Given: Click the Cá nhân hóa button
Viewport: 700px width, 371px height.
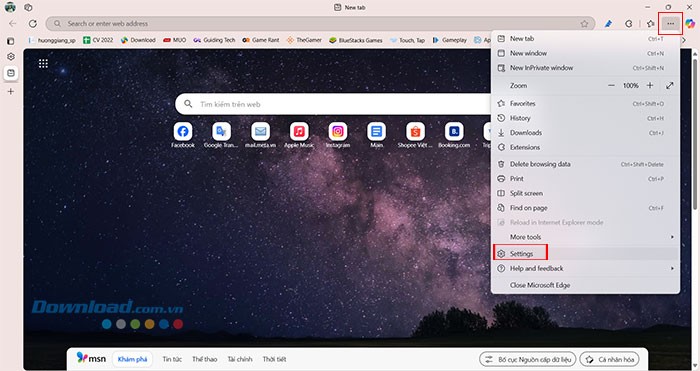Looking at the screenshot, I should pos(609,359).
